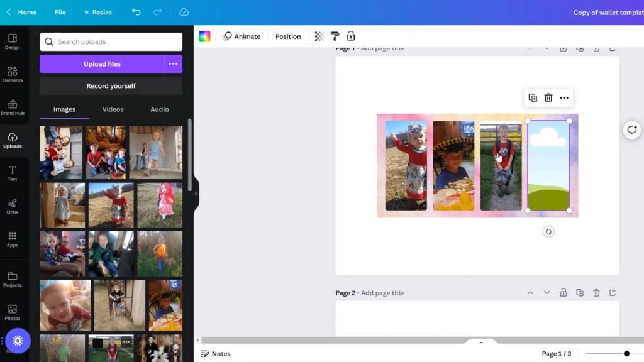Expand the three-dot menu above the selected frame
The width and height of the screenshot is (644, 362).
[x=564, y=98]
